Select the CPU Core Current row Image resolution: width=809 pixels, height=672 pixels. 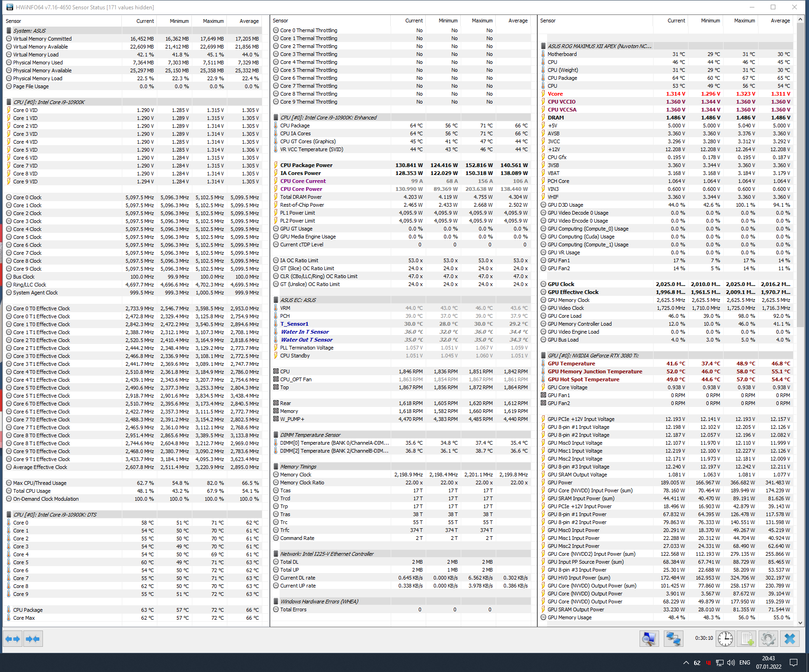[401, 181]
